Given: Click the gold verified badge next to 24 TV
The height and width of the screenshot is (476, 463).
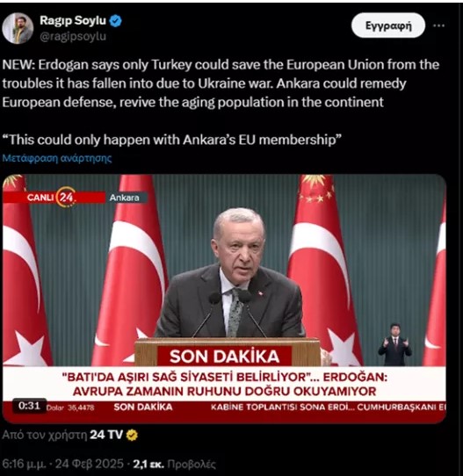Looking at the screenshot, I should coord(132,435).
